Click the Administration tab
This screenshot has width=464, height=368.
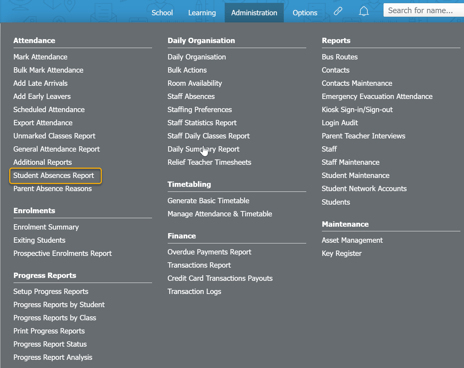click(x=254, y=13)
